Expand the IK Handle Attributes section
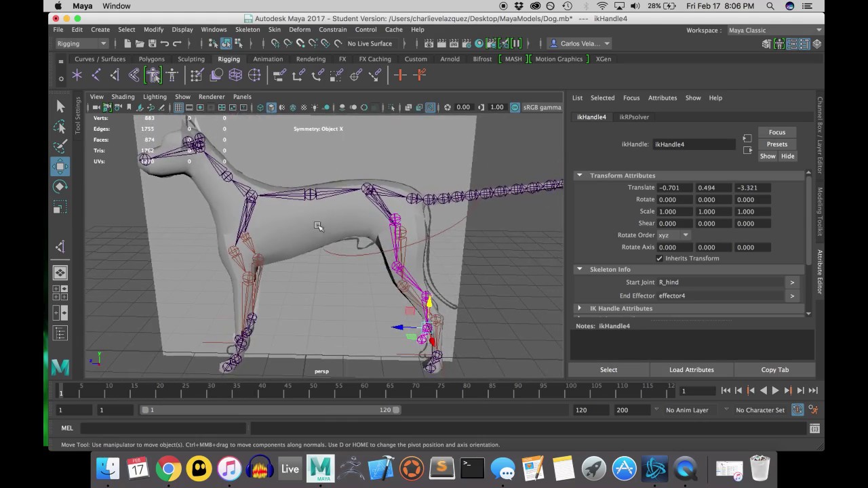868x488 pixels. tap(579, 308)
